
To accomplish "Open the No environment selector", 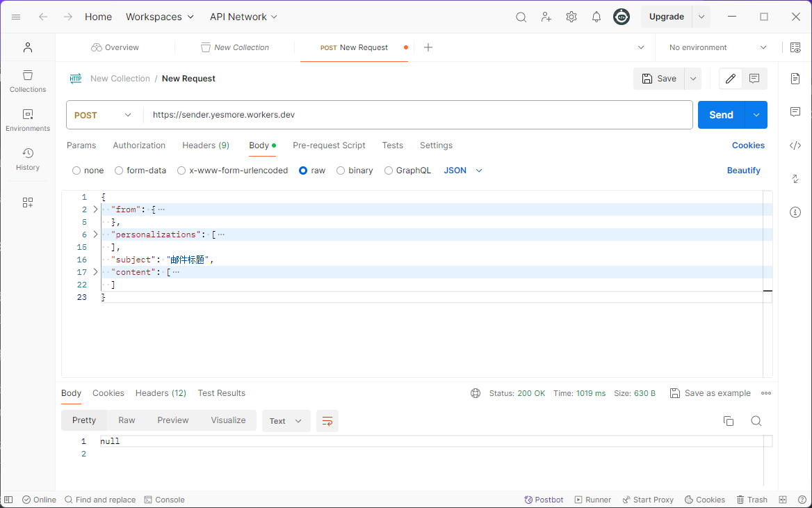I will 717,48.
